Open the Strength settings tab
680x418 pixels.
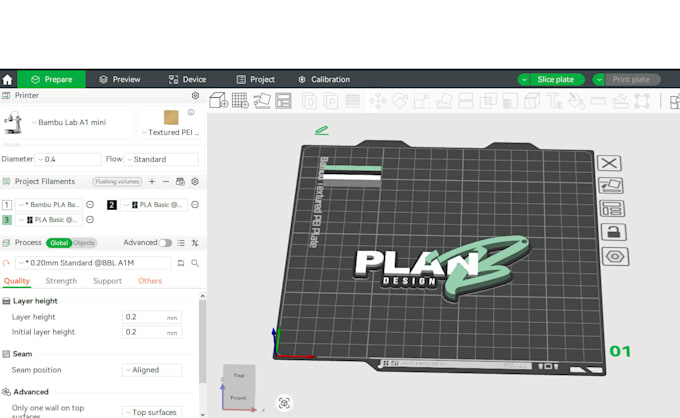pyautogui.click(x=61, y=281)
